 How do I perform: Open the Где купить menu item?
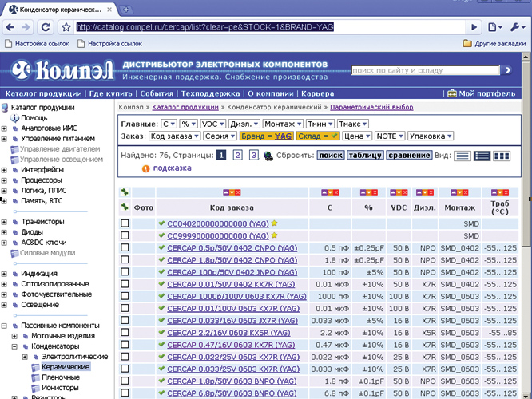coord(110,93)
